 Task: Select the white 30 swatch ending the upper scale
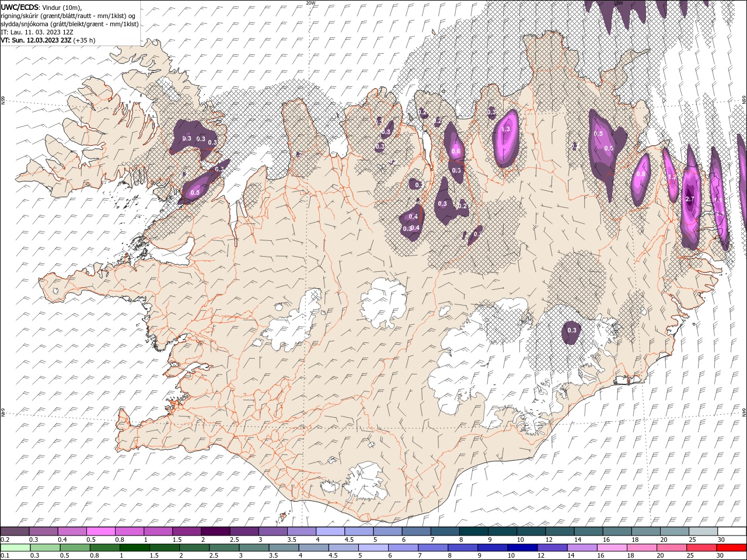pos(732,531)
